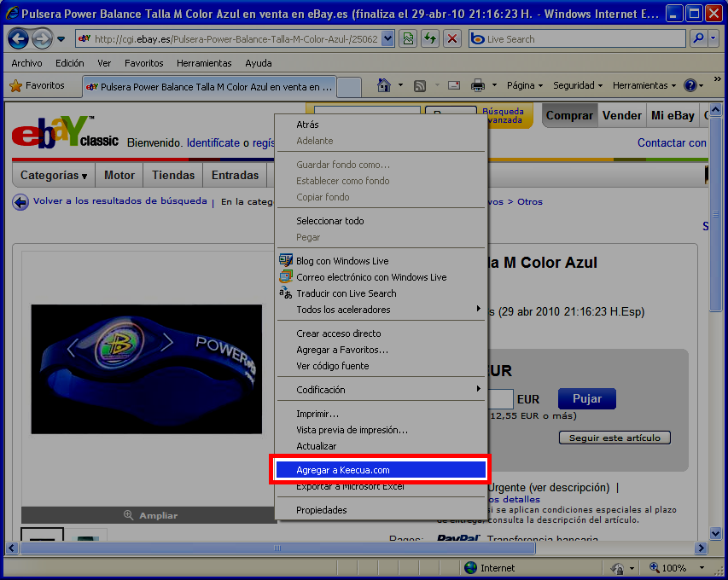The height and width of the screenshot is (580, 728).
Task: Choose Propiedades in the context menu
Action: point(381,510)
